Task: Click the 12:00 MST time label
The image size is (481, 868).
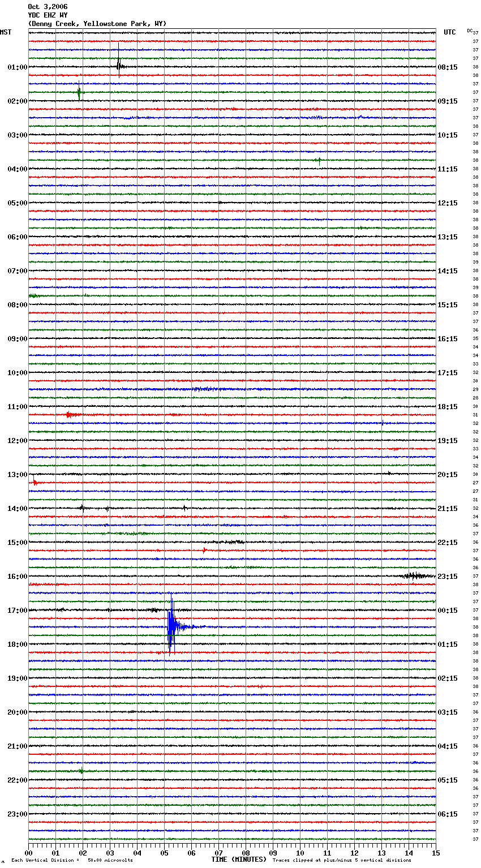Action: 18,441
